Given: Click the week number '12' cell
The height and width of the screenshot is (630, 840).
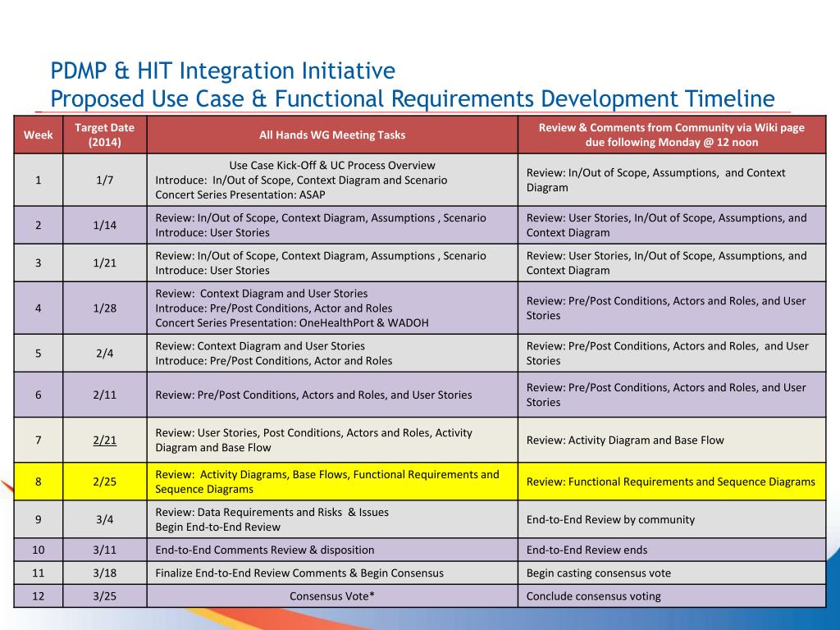Looking at the screenshot, I should coord(38,596).
